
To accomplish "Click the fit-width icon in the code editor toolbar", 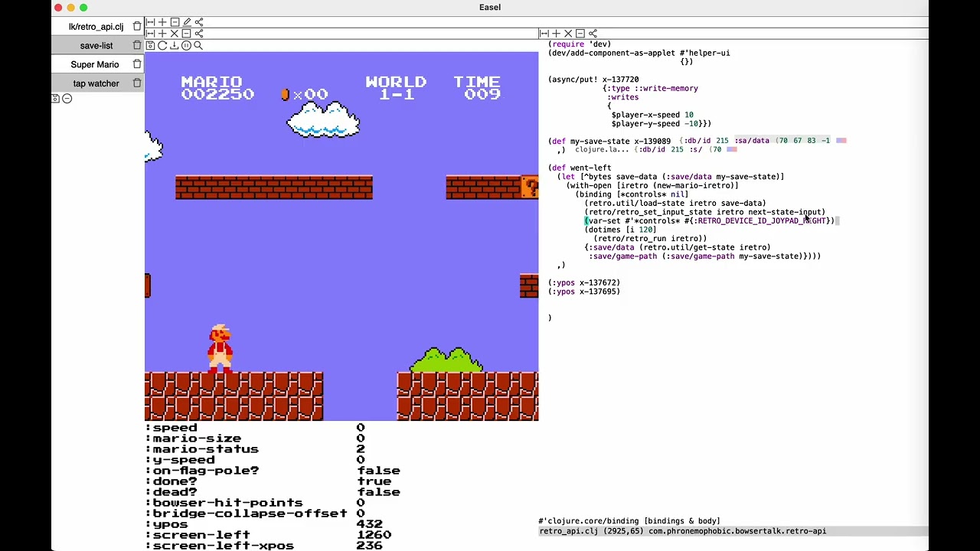I will [544, 34].
